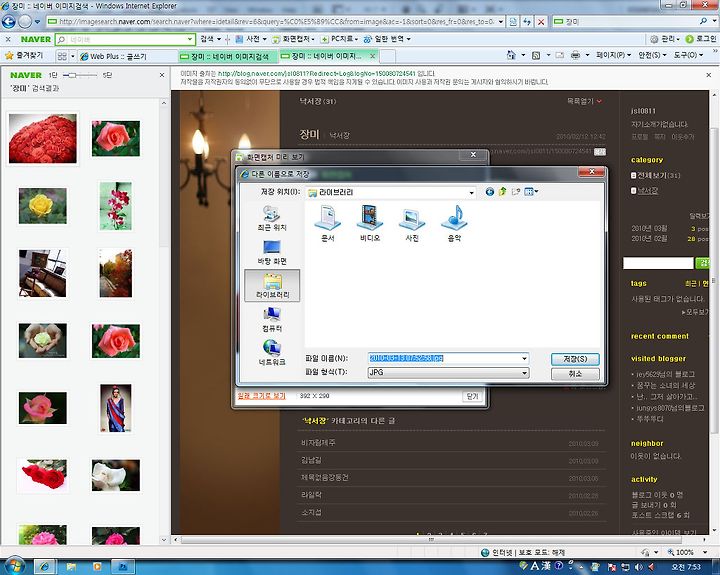
Task: Click the RSS feeds icon
Action: point(536,56)
